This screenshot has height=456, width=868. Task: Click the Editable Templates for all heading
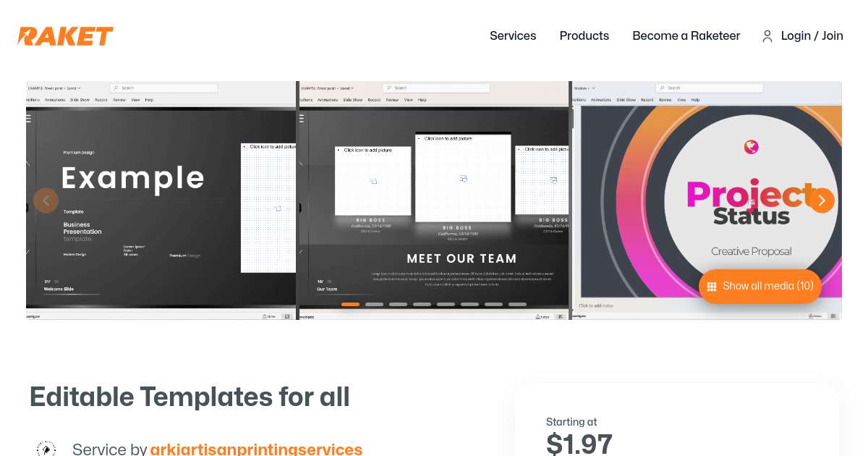pos(190,397)
